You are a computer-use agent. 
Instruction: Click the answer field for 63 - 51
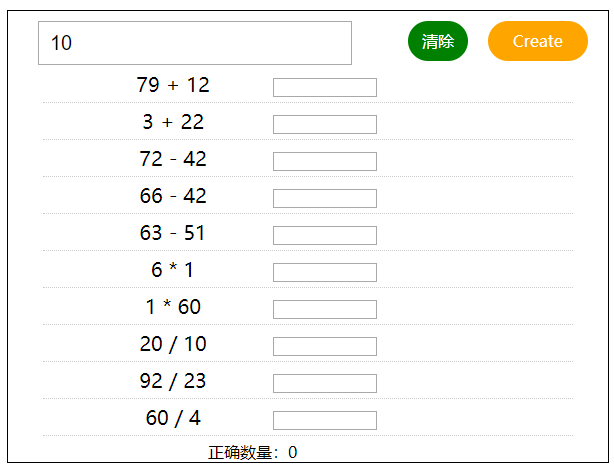coord(324,235)
